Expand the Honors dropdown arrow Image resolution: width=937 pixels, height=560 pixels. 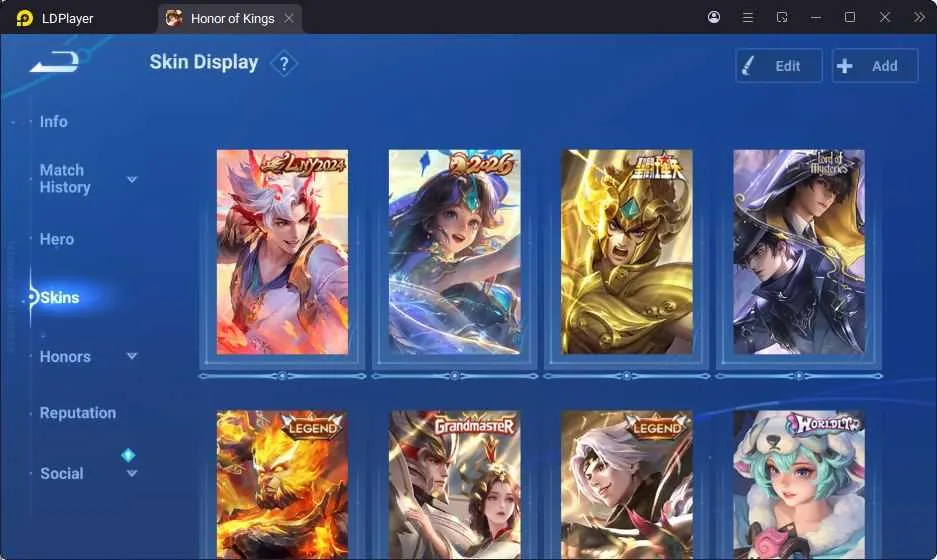click(132, 356)
